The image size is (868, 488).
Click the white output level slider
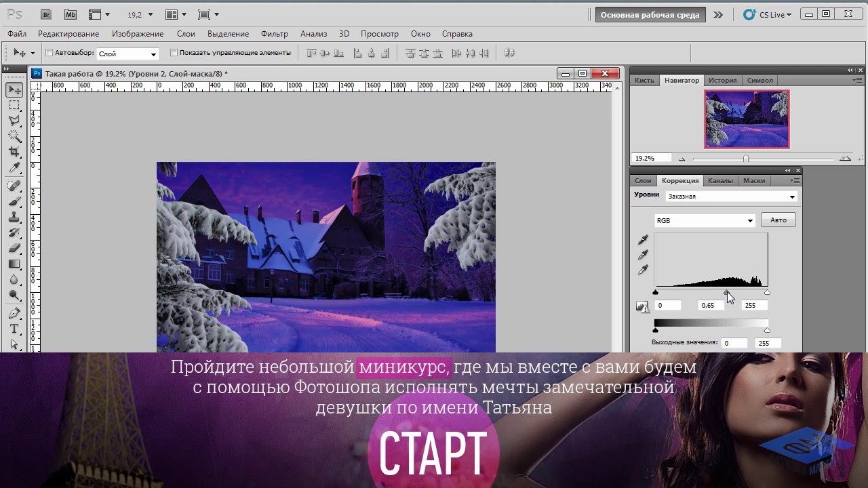[x=767, y=330]
